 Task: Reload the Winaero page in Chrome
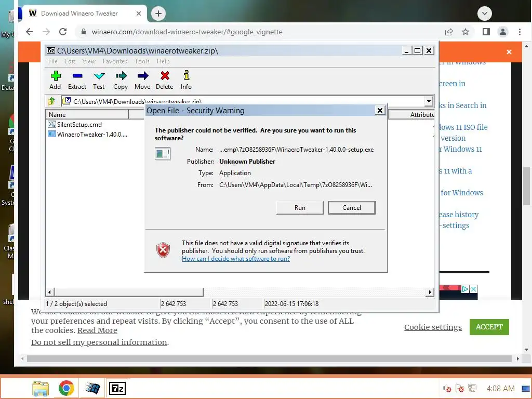coord(63,32)
